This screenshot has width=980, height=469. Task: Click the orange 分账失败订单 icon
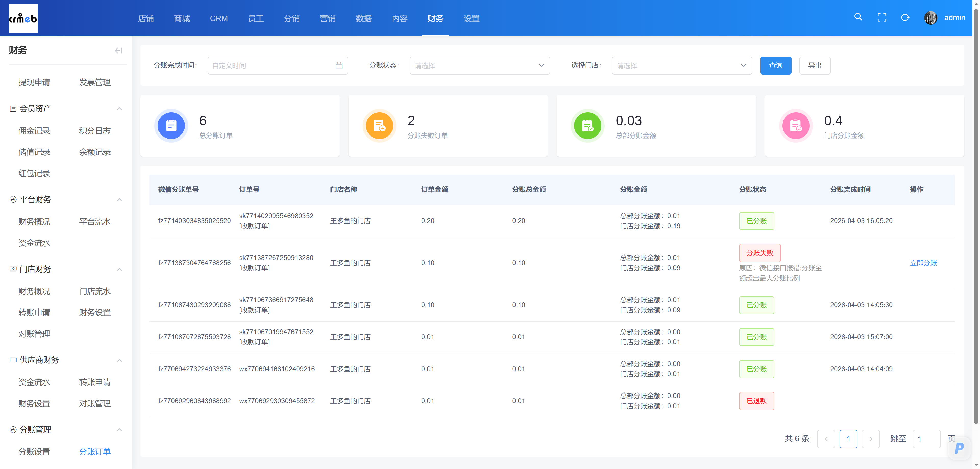[x=379, y=126]
